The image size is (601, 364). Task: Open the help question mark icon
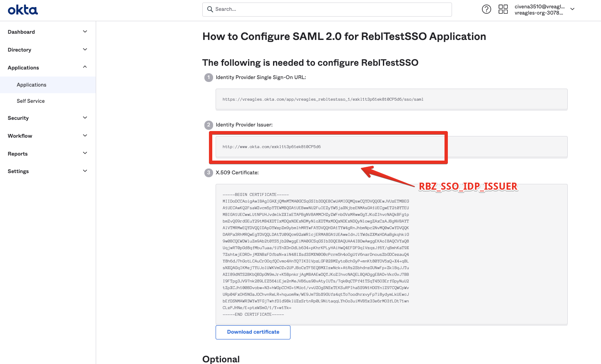click(486, 9)
